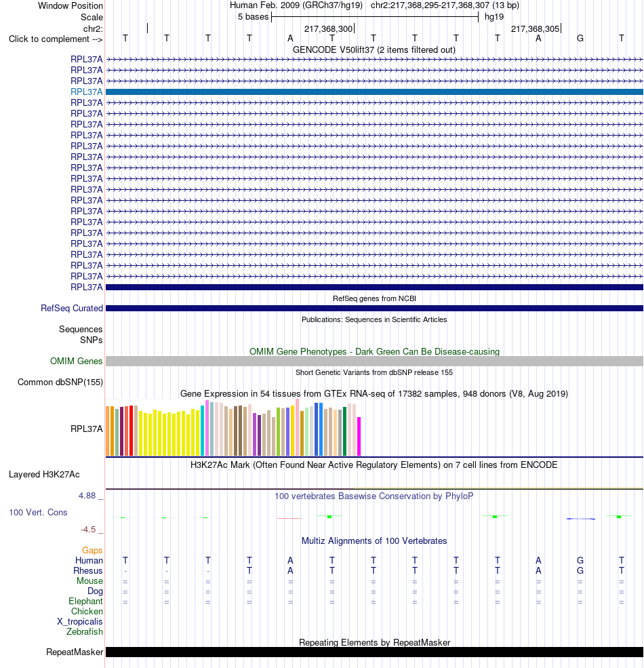Click the G base in Rhesus alignment row
644x668 pixels.
tap(580, 570)
